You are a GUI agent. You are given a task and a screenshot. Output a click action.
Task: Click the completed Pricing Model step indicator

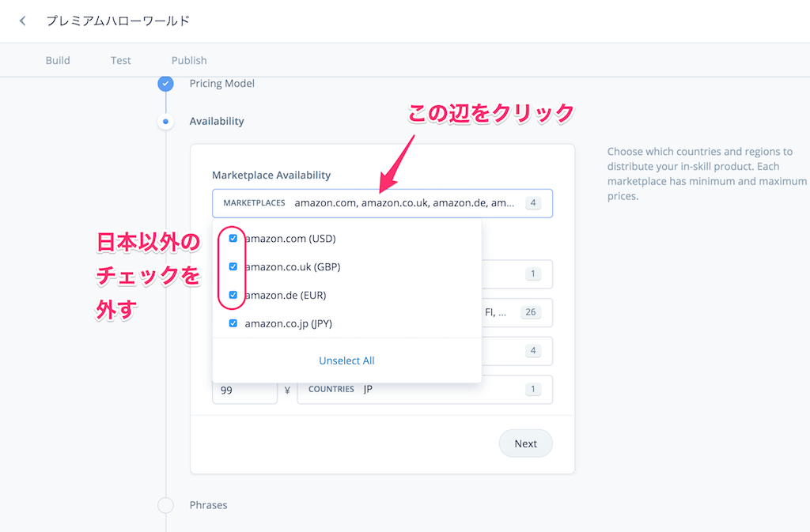(x=165, y=83)
